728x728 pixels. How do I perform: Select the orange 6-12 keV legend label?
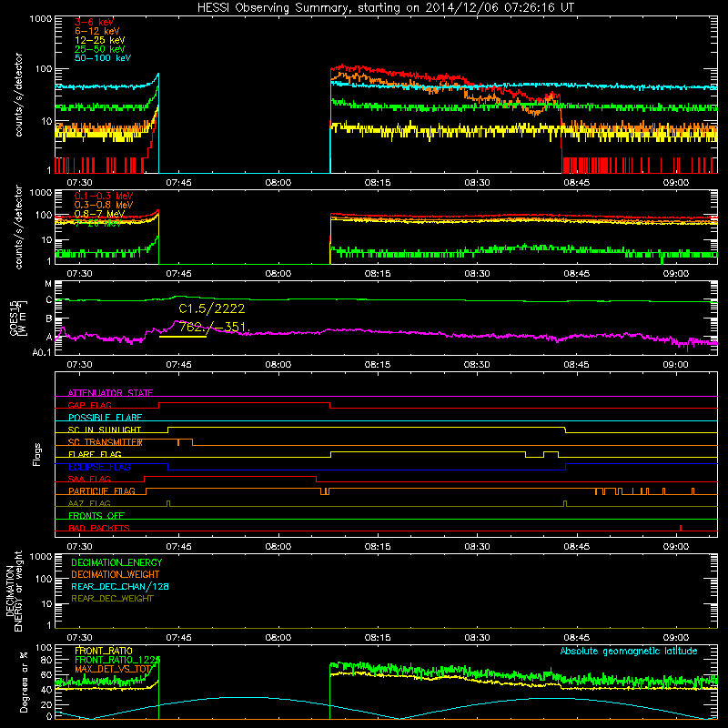point(97,31)
